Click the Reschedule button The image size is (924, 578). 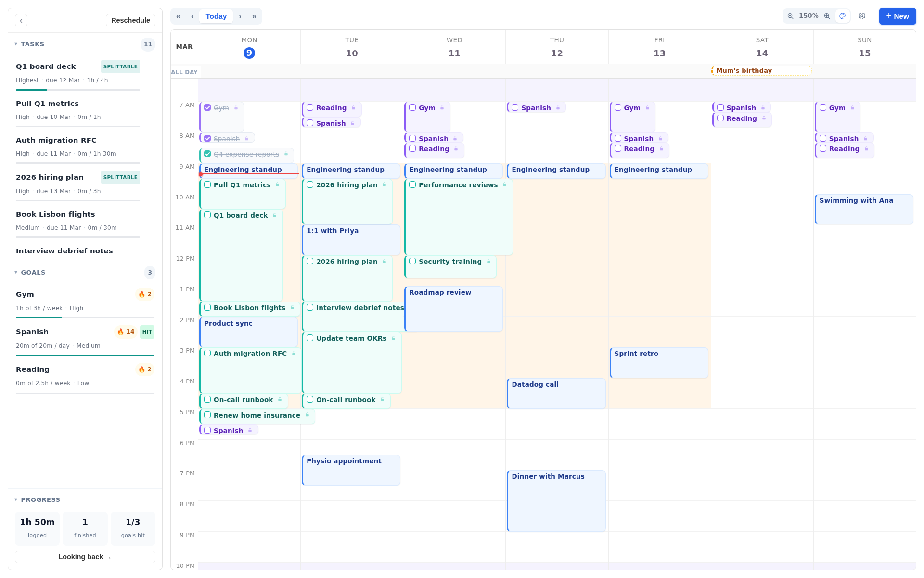tap(130, 20)
